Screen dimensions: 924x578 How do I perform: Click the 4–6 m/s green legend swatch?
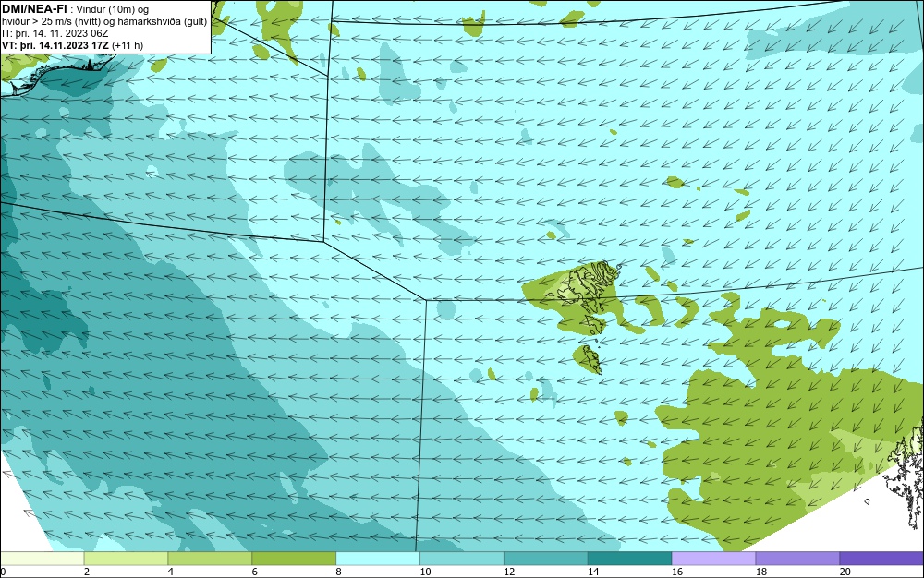click(x=210, y=559)
